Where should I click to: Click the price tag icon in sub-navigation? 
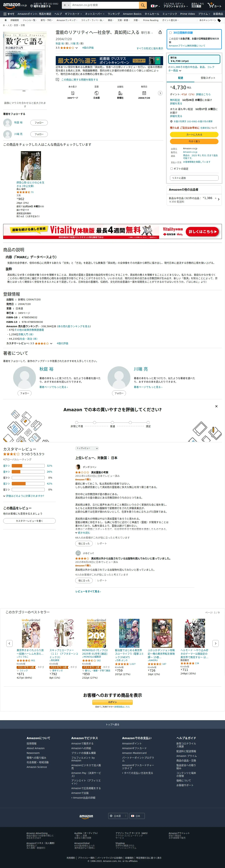tap(219, 20)
